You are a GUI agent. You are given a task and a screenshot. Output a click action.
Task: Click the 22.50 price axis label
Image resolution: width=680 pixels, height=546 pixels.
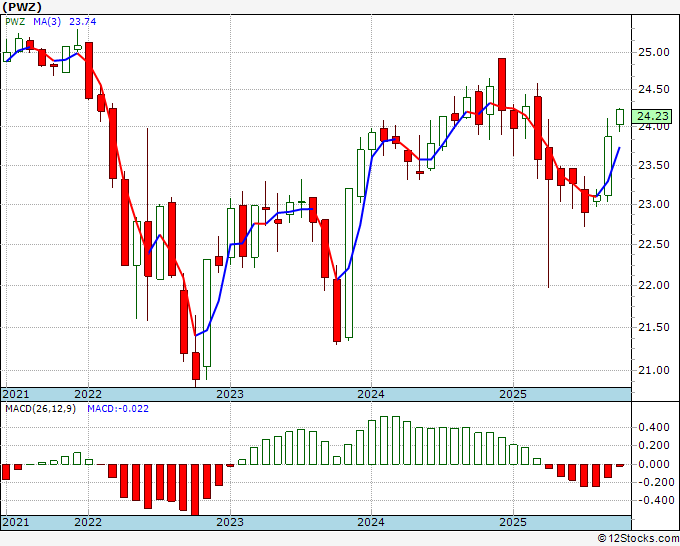pyautogui.click(x=654, y=245)
